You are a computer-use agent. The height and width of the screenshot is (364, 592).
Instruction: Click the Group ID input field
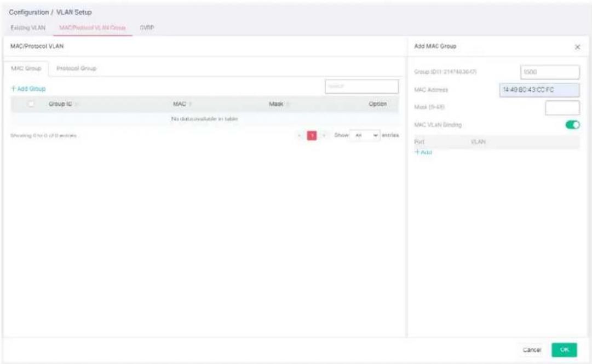[x=550, y=72]
